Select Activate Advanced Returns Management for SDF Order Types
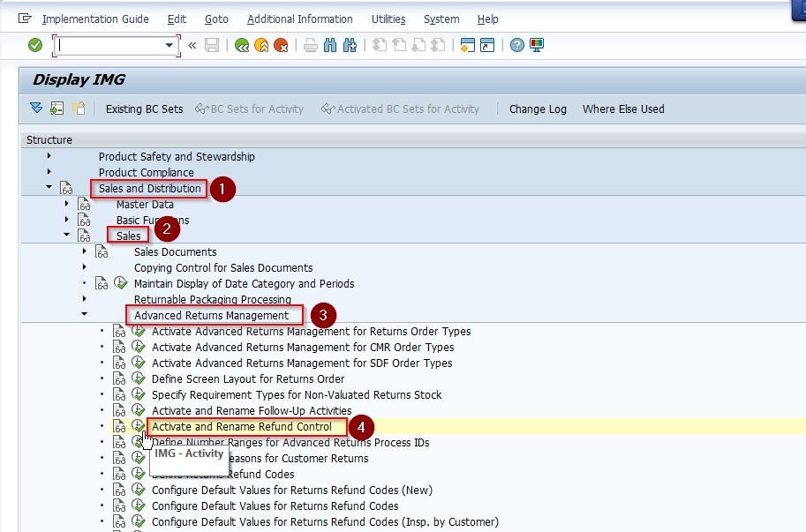 [x=302, y=363]
